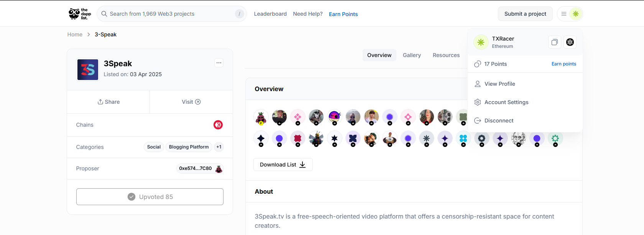Copy the TXRacer wallet address icon
Viewport: 644px width, 235px height.
point(554,42)
